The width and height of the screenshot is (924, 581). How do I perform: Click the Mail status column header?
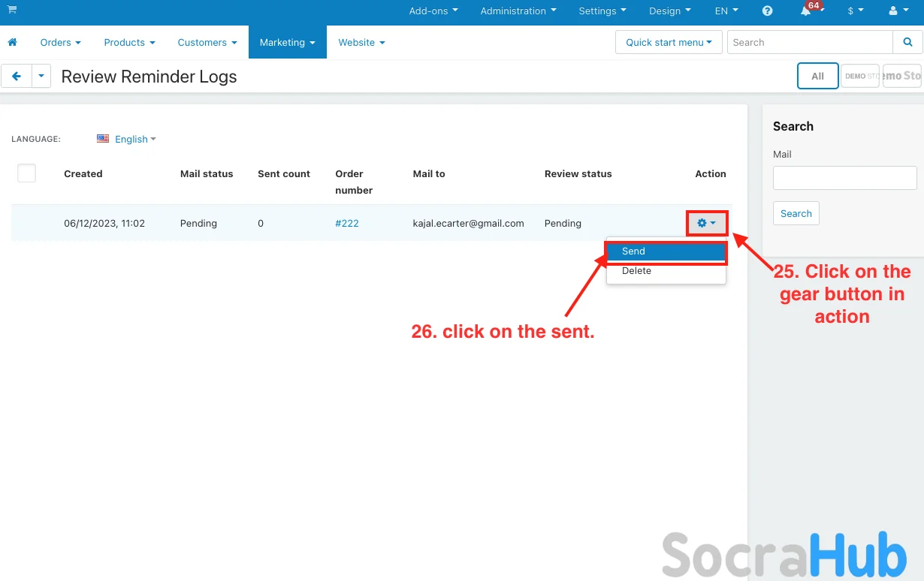207,173
